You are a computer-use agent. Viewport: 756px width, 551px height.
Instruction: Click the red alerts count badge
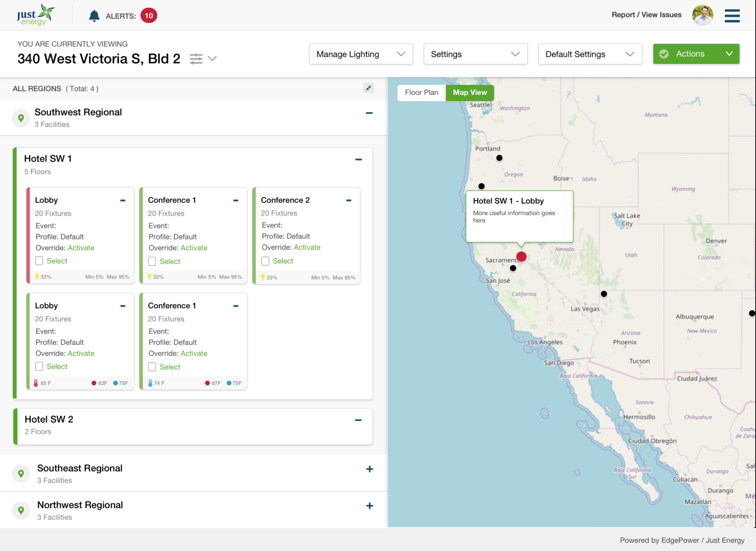[x=149, y=16]
